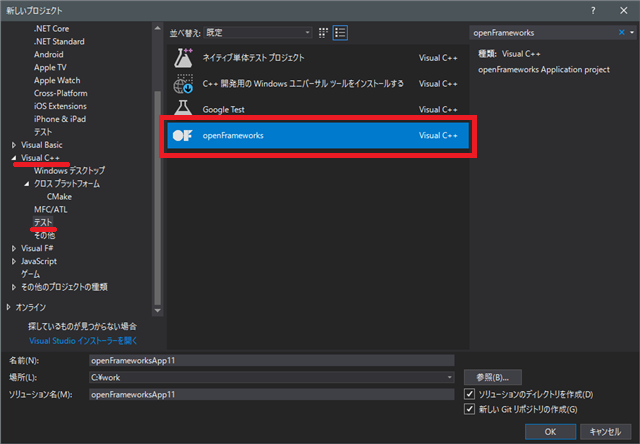Switch to the list view icon
Viewport: 640px width, 444px height.
340,33
